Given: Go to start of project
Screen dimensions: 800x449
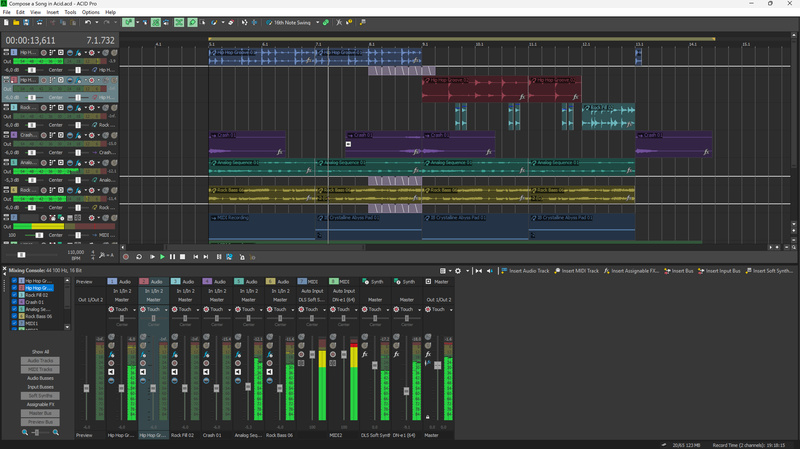Looking at the screenshot, I should pos(195,257).
